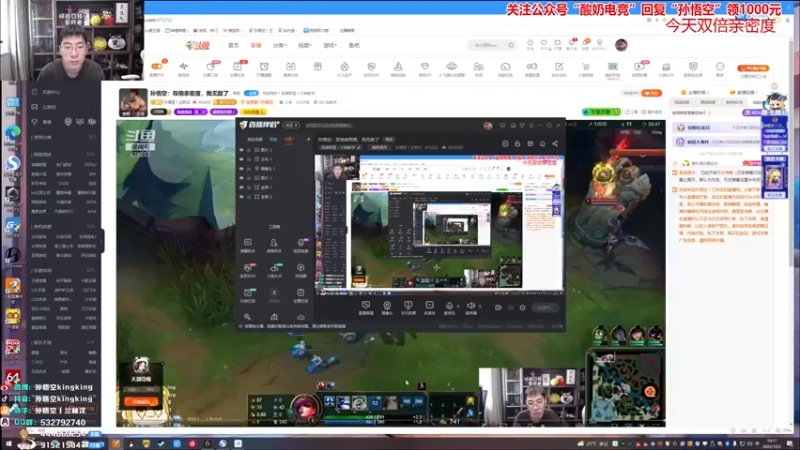Click the start streaming button in companion bottom bar
The image size is (800, 450).
click(545, 308)
